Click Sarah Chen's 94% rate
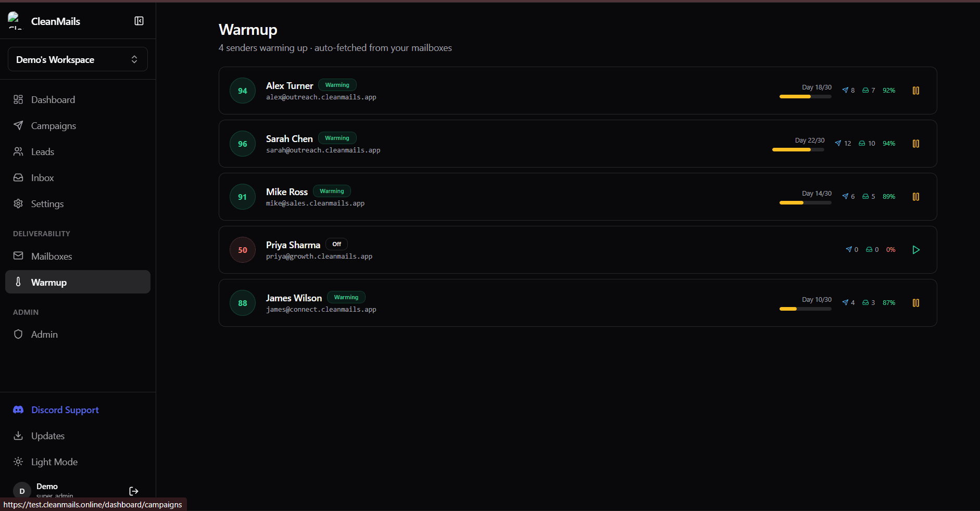Image resolution: width=980 pixels, height=511 pixels. pyautogui.click(x=889, y=144)
